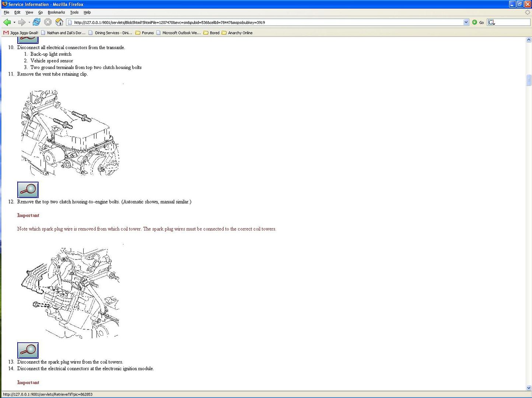532x398 pixels.
Task: Click magnifier icon below spark plug diagram
Action: [x=28, y=350]
